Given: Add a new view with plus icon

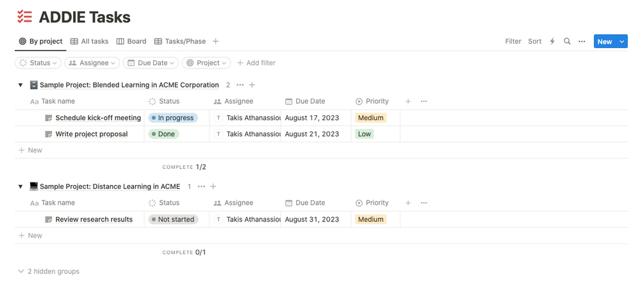Looking at the screenshot, I should 216,42.
